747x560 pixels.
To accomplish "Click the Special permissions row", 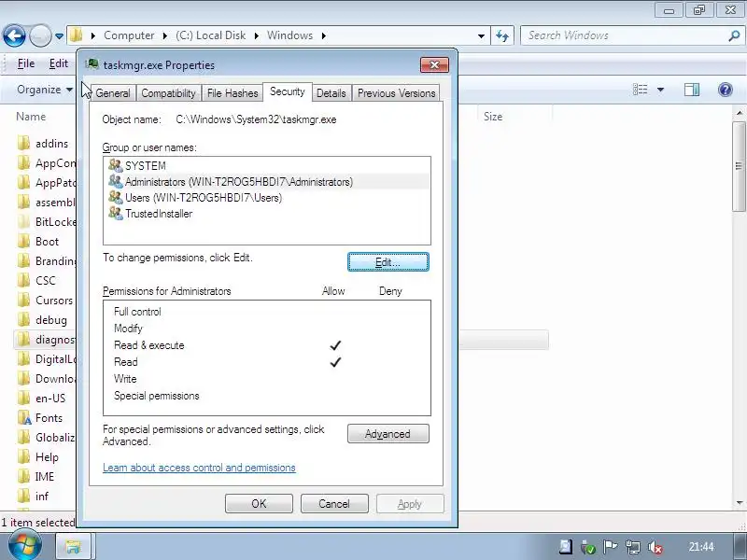I will tap(267, 396).
